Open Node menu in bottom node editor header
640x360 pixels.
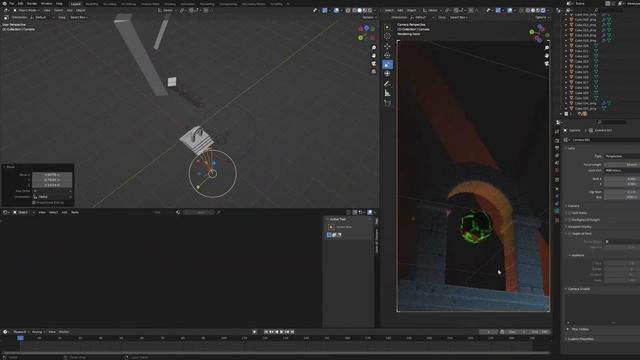75,212
